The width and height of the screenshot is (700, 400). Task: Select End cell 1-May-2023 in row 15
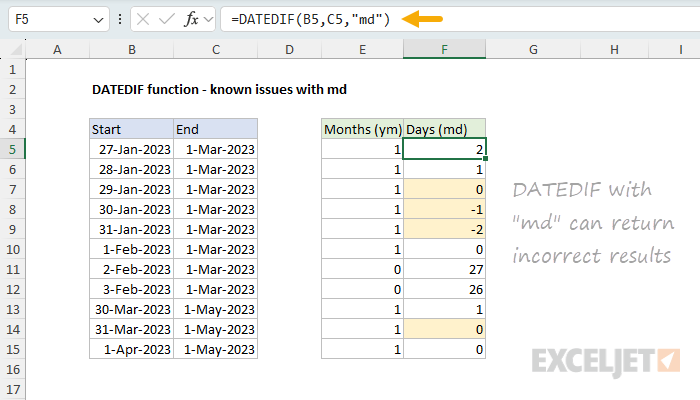point(216,349)
